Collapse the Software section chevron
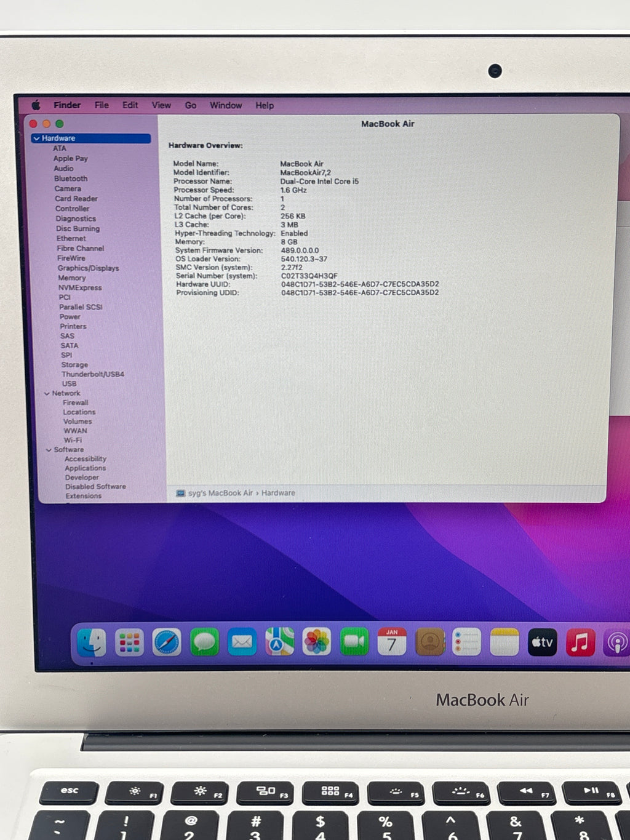630x840 pixels. click(x=49, y=450)
